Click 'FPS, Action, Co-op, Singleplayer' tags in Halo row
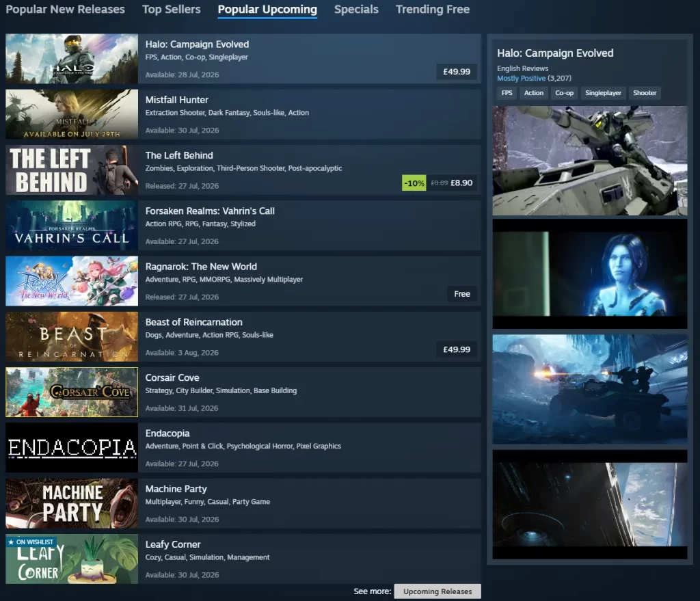The height and width of the screenshot is (601, 700). (x=196, y=57)
